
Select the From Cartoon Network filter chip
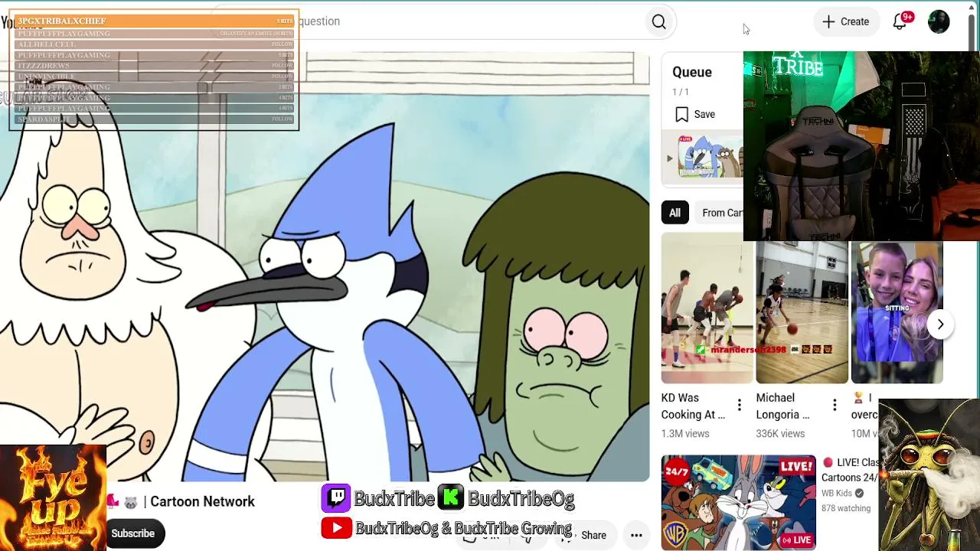[x=720, y=213]
